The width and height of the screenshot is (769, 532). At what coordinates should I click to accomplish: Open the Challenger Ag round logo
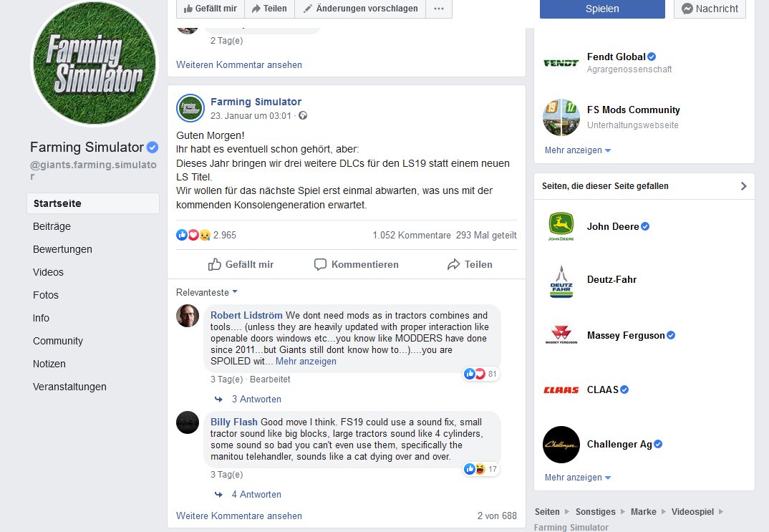pyautogui.click(x=561, y=444)
